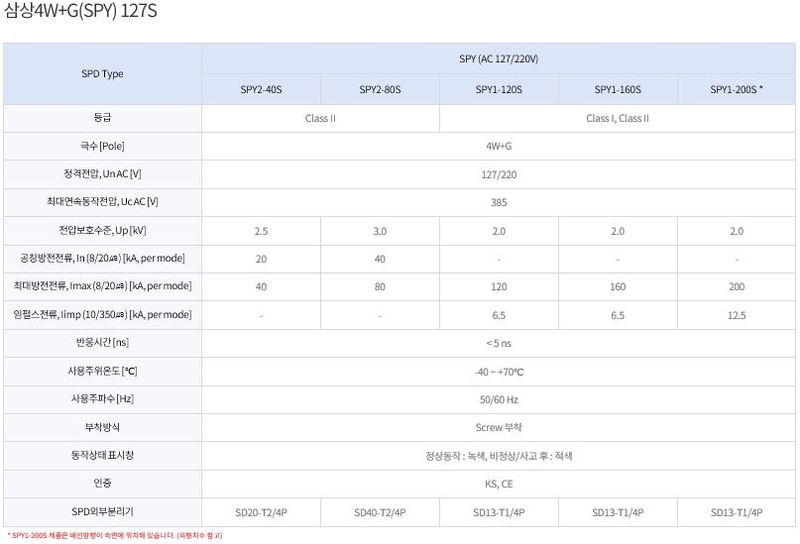
Task: Click the heading 삼상4W+G(SPY) 127S
Action: pyautogui.click(x=81, y=11)
